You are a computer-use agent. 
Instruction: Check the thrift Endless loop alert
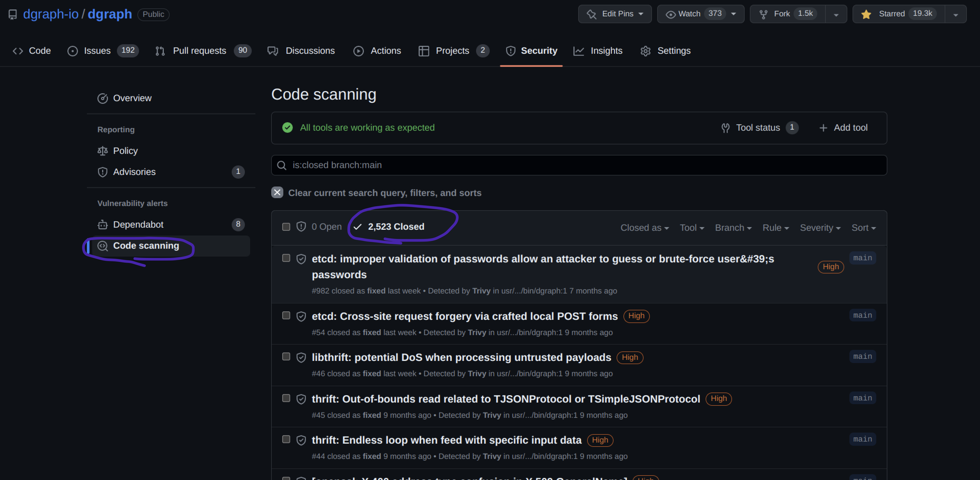pos(286,440)
